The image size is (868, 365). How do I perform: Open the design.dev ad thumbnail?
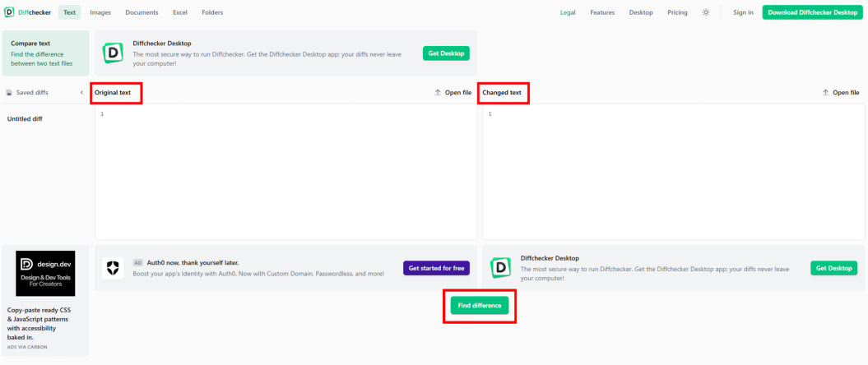[45, 273]
